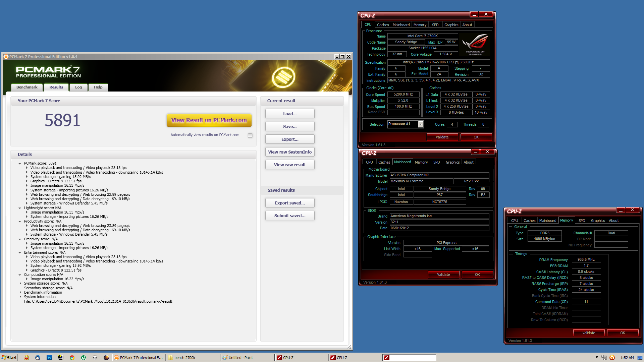Image resolution: width=644 pixels, height=362 pixels.
Task: Select the PCMark Results tab
Action: coord(56,87)
